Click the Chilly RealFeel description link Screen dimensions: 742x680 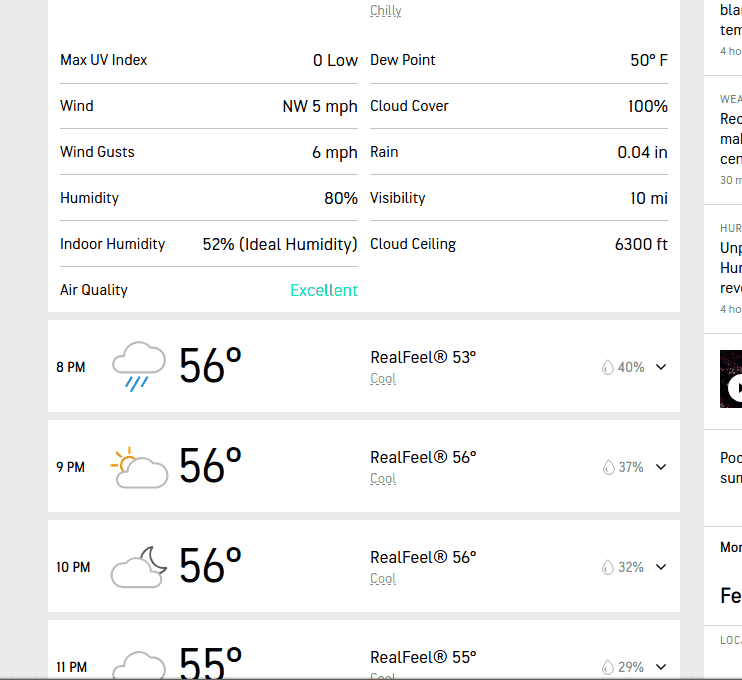click(x=386, y=10)
